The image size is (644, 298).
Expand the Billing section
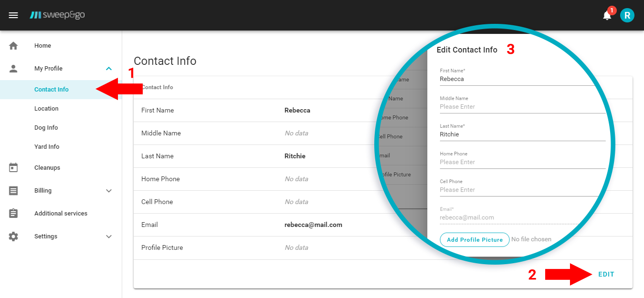pyautogui.click(x=109, y=190)
